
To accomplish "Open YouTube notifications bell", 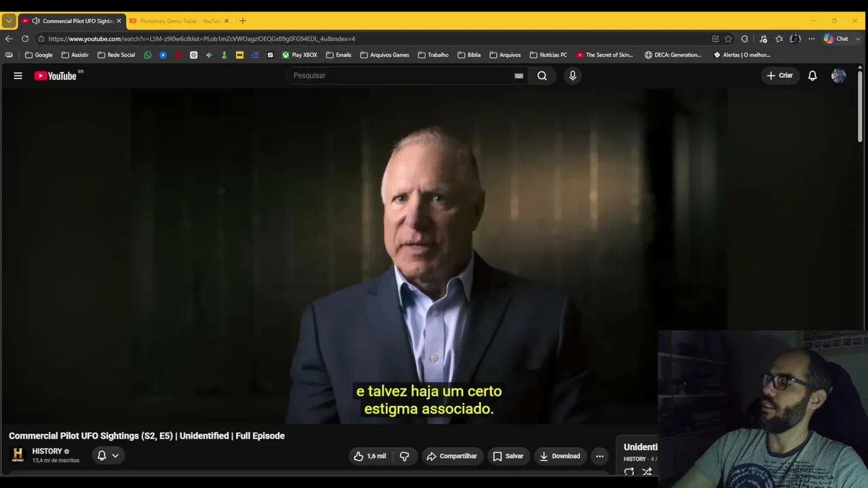I will [x=812, y=76].
